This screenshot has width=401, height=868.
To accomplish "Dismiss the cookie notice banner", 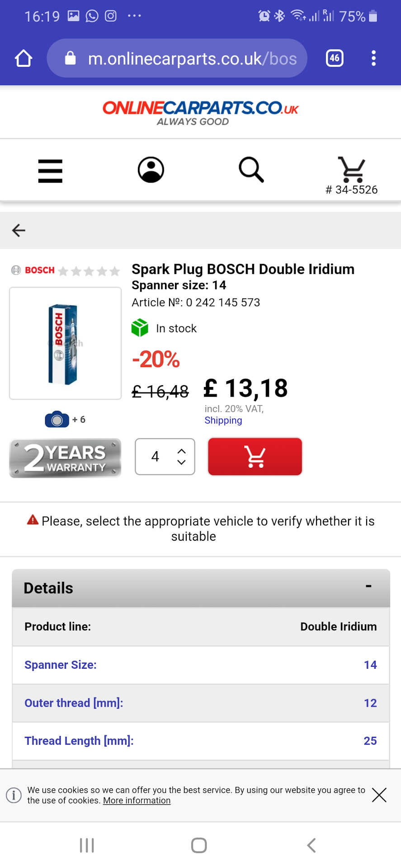I will [379, 795].
